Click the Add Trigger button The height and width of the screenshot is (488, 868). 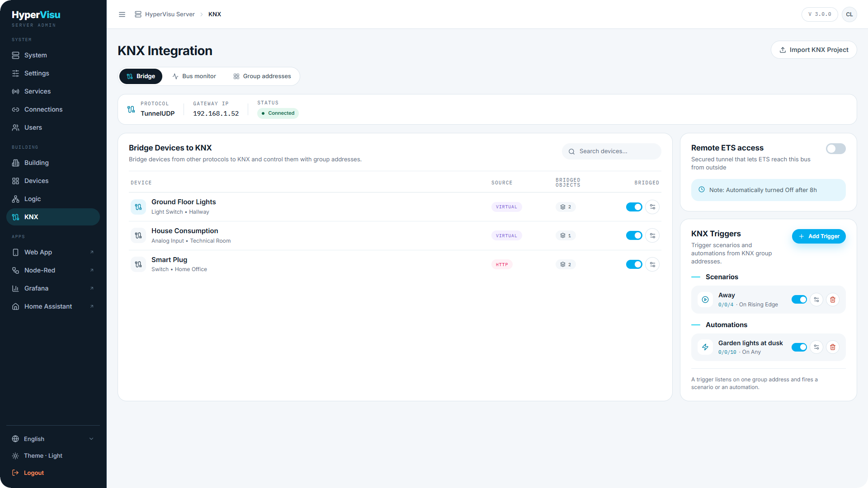point(819,236)
